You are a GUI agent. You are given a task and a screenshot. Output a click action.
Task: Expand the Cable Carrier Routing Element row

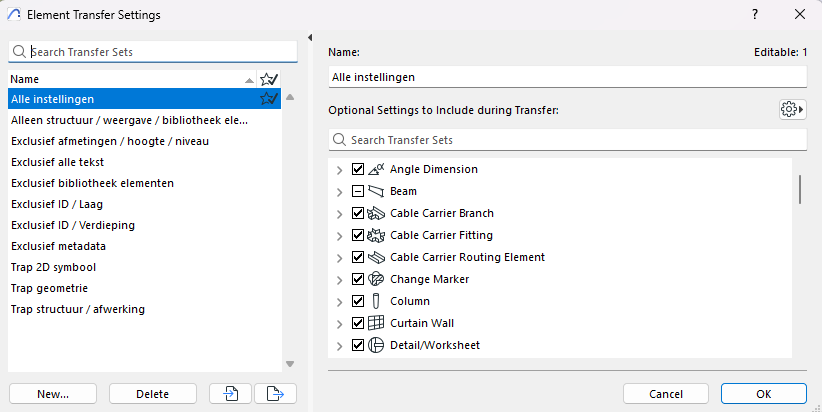340,257
